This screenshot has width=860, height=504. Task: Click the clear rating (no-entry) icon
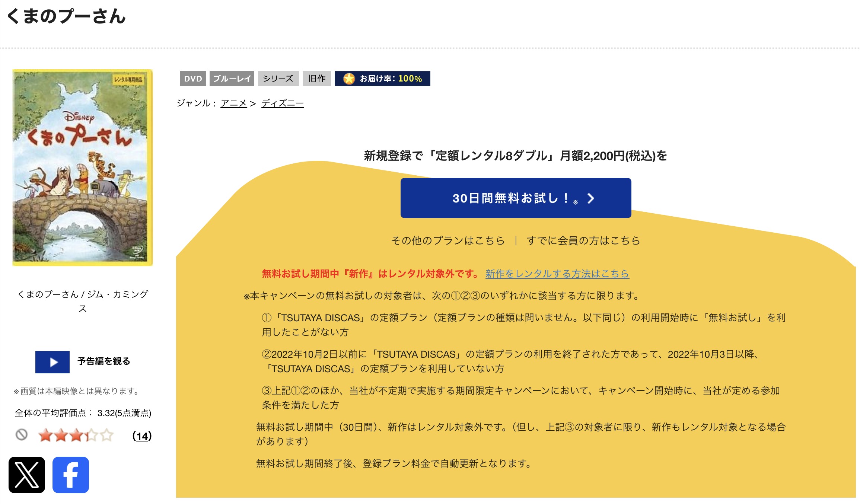pyautogui.click(x=22, y=434)
